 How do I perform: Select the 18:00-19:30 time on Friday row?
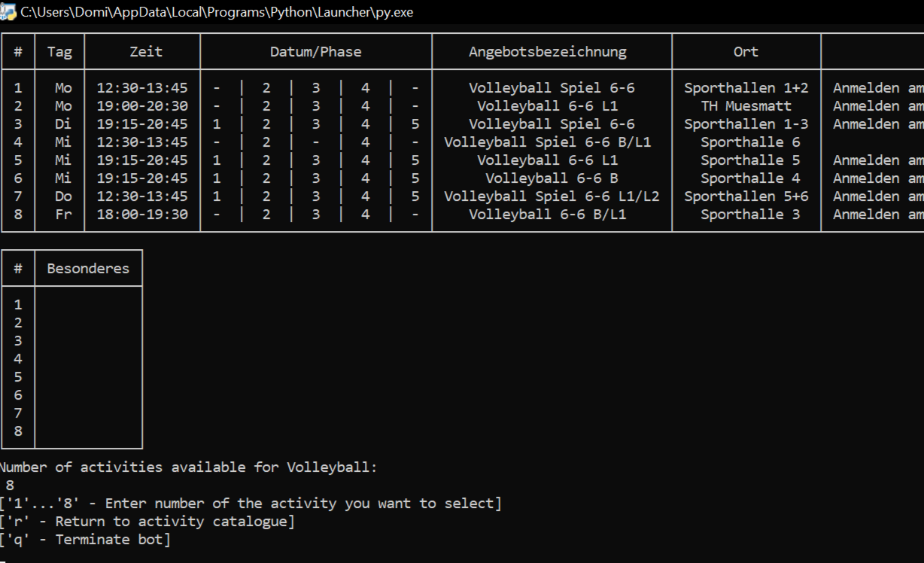coord(142,215)
